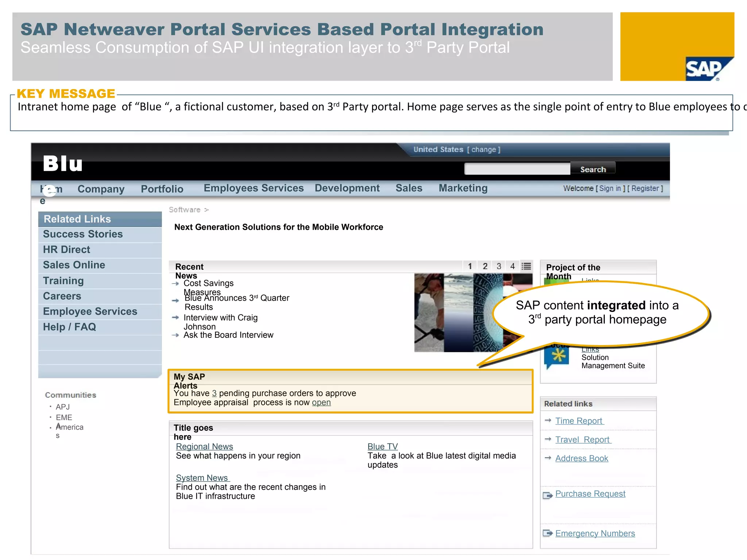
Task: Click Blue Announces 3rd Quarter Results
Action: tap(237, 302)
